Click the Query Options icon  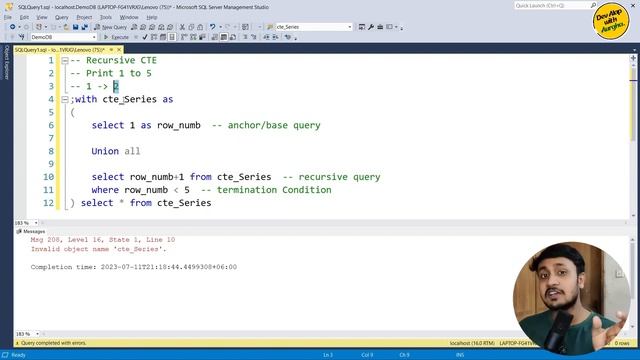pyautogui.click(x=163, y=37)
